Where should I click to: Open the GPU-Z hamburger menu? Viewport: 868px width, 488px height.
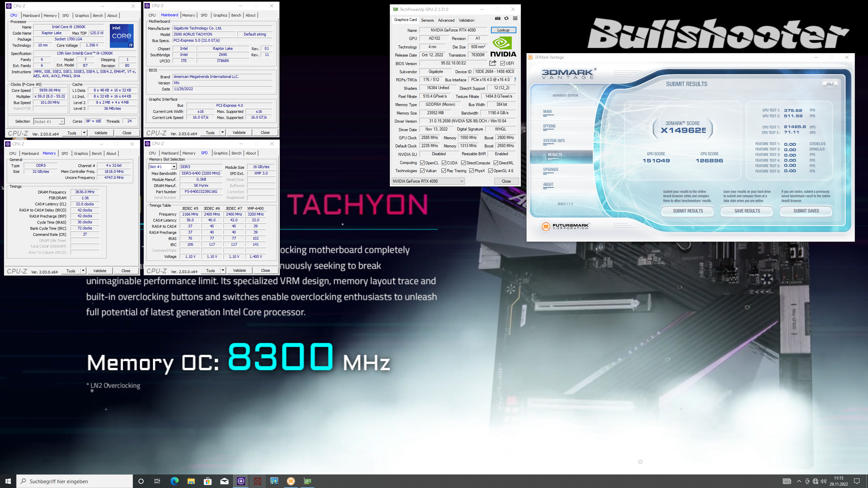tap(515, 18)
